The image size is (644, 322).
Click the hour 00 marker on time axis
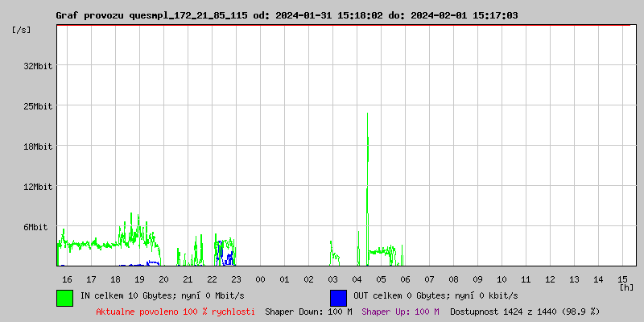click(x=260, y=279)
